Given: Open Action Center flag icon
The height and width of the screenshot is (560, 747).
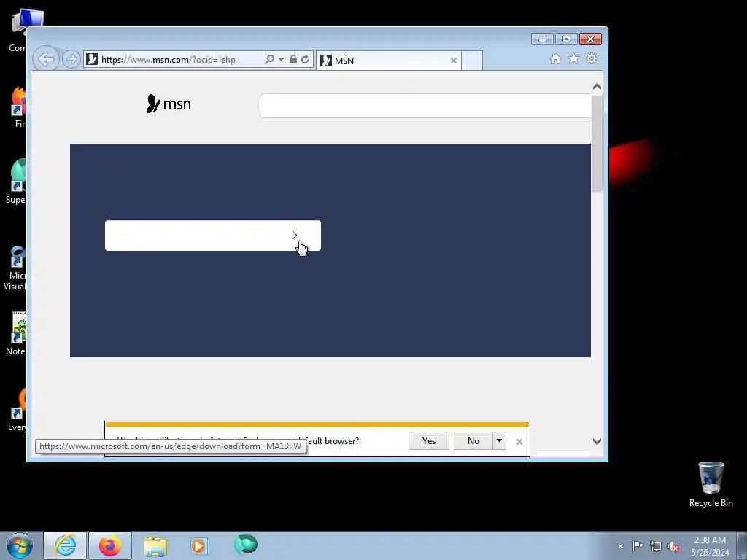Looking at the screenshot, I should (x=638, y=546).
